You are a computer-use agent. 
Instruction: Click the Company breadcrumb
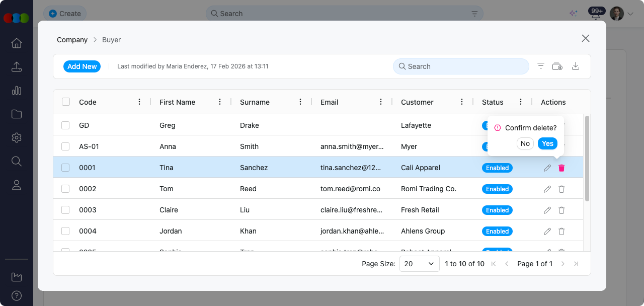tap(72, 40)
